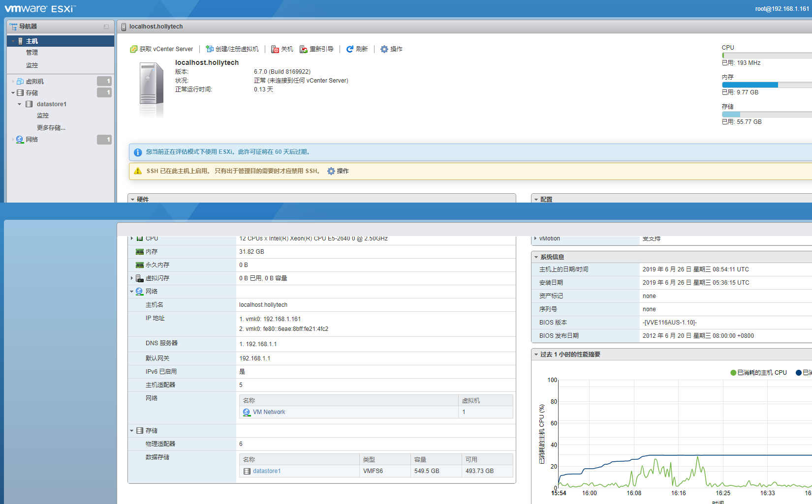The width and height of the screenshot is (812, 504).
Task: Select 监控 under host in navigator
Action: coord(32,65)
